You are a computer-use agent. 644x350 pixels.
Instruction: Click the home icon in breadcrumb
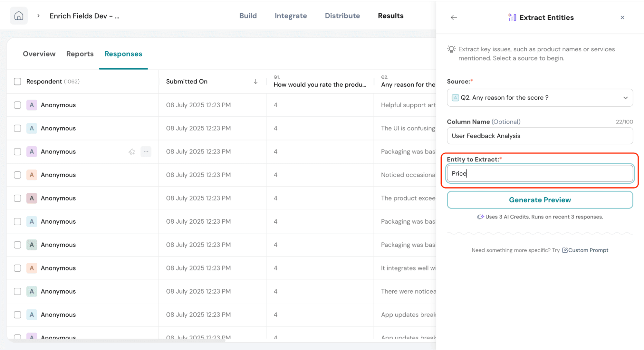(19, 16)
